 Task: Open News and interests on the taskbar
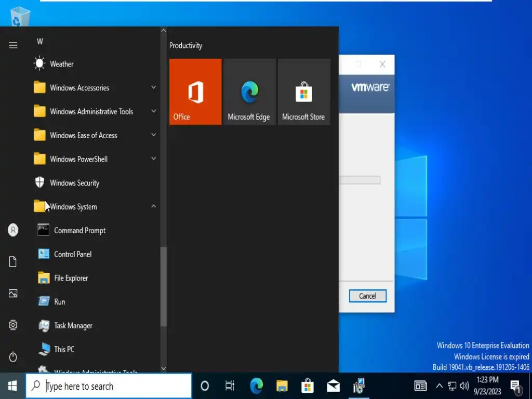(x=420, y=386)
